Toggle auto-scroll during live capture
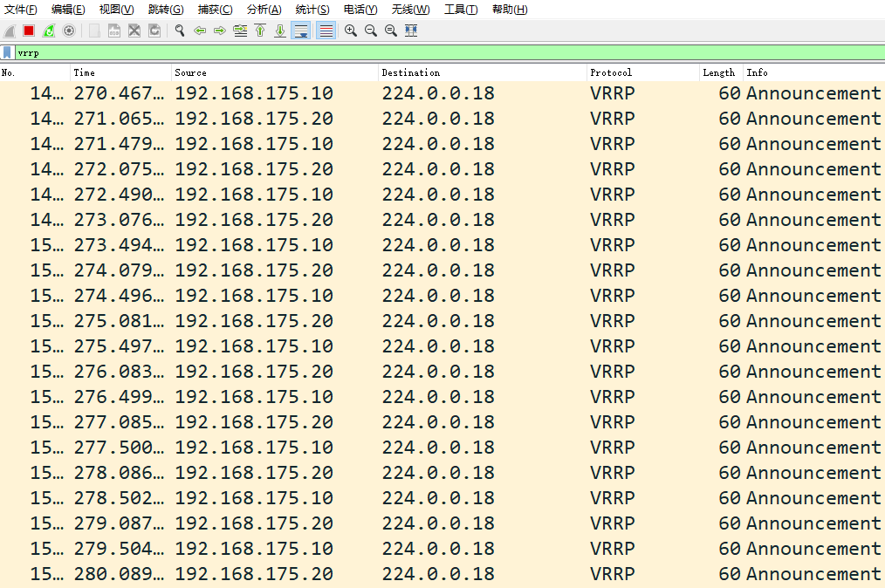 (301, 31)
